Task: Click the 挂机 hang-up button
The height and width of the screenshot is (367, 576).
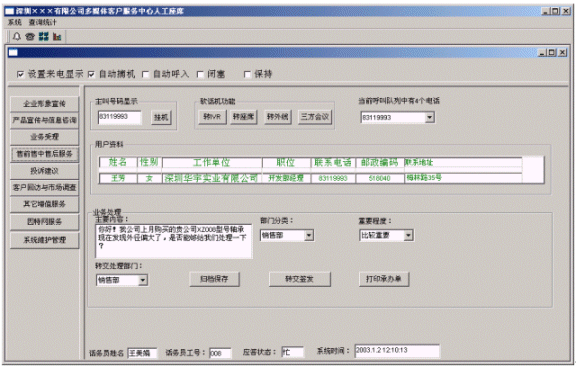Action: pos(161,118)
